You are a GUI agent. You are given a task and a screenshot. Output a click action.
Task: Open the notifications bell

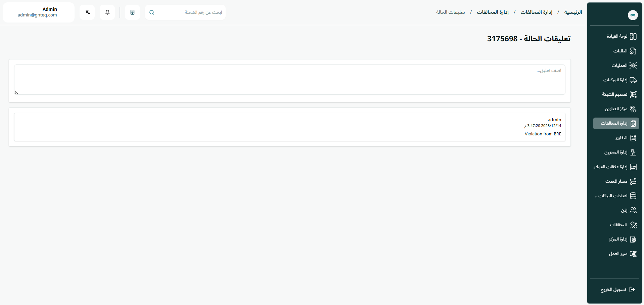(107, 12)
